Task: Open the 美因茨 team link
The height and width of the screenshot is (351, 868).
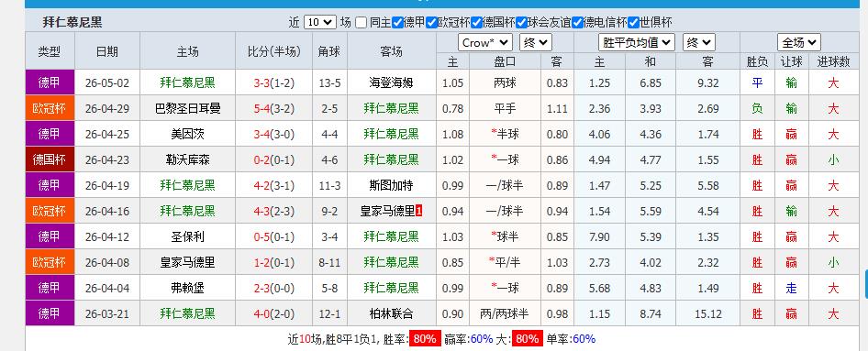Action: click(188, 134)
